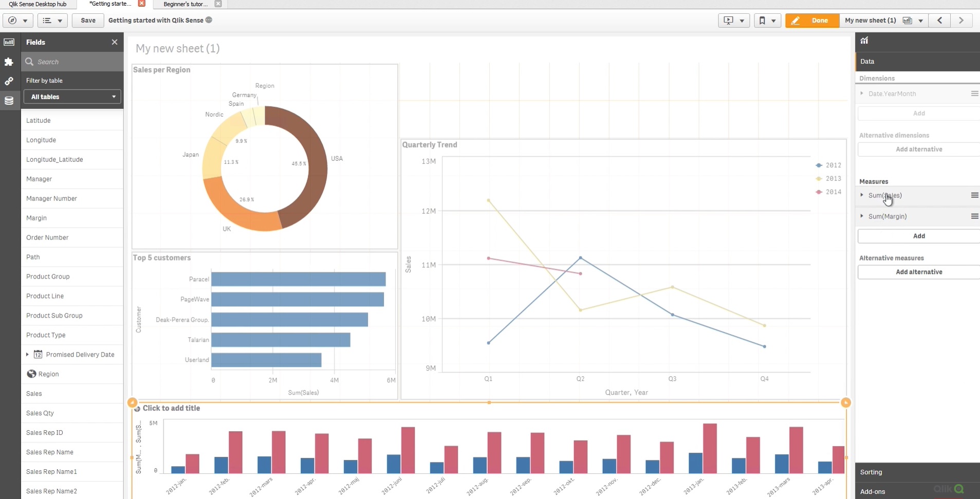Expand the Date.YearMonth dimension
This screenshot has height=499, width=980.
tap(862, 93)
